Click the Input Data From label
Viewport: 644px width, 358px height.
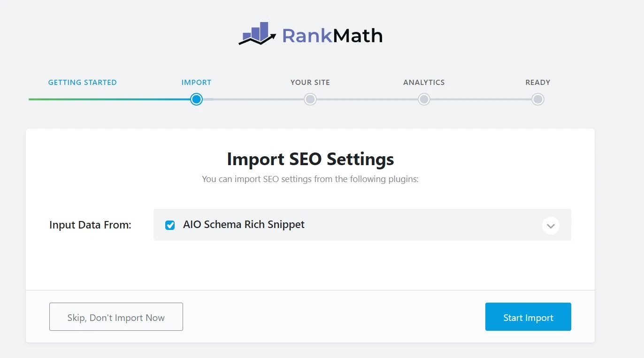pos(90,225)
